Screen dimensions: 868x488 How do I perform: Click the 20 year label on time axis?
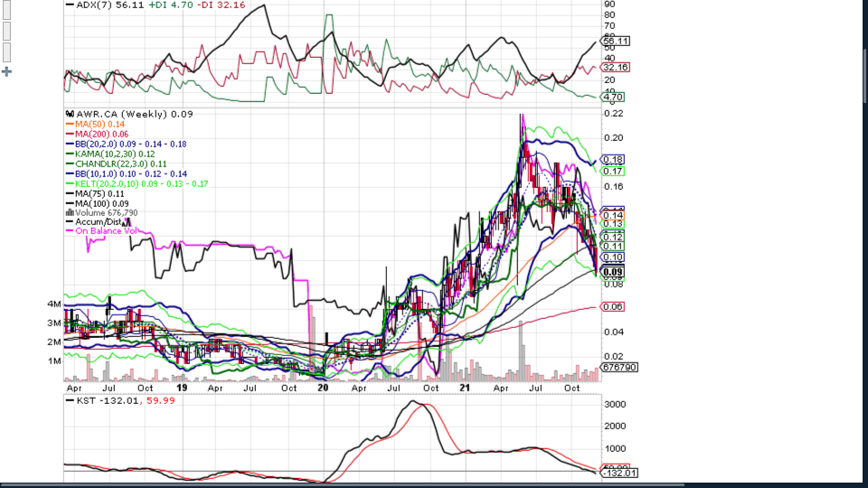tap(324, 388)
